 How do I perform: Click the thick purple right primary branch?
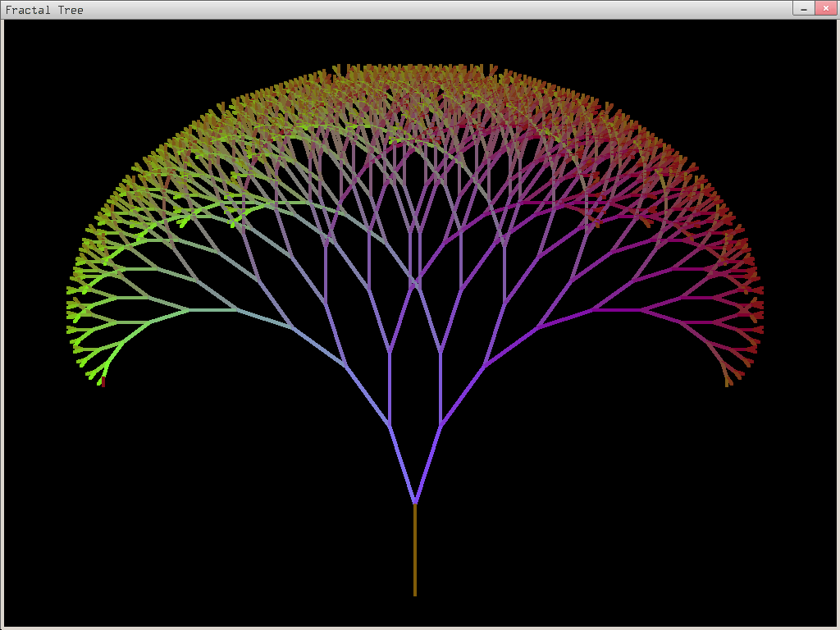[428, 463]
